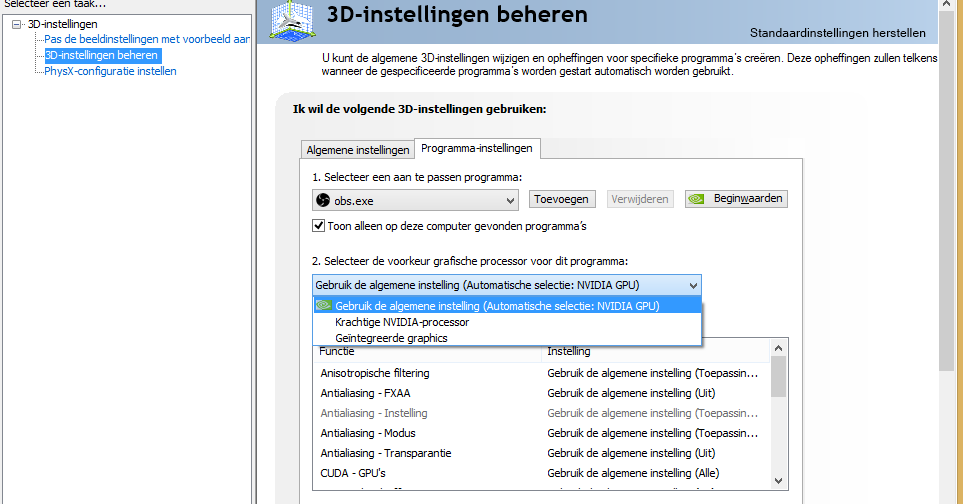Click the 3D-instellingen root tree item
Screen dimensions: 963x504
63,25
